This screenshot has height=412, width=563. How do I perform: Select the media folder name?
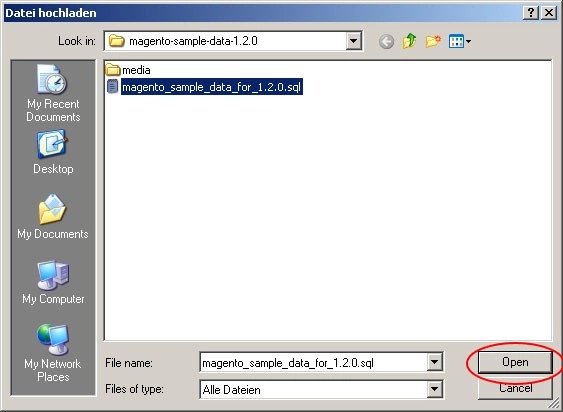(136, 70)
